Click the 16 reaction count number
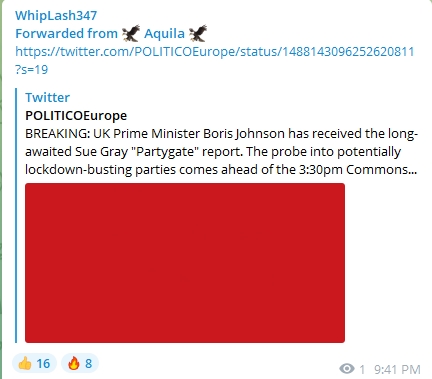This screenshot has width=432, height=379. point(43,363)
